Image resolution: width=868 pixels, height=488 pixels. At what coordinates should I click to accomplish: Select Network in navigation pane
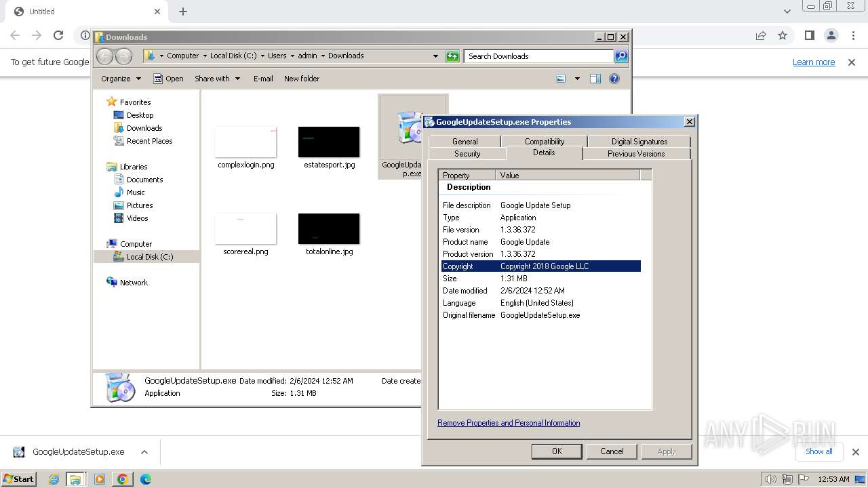[x=133, y=283]
